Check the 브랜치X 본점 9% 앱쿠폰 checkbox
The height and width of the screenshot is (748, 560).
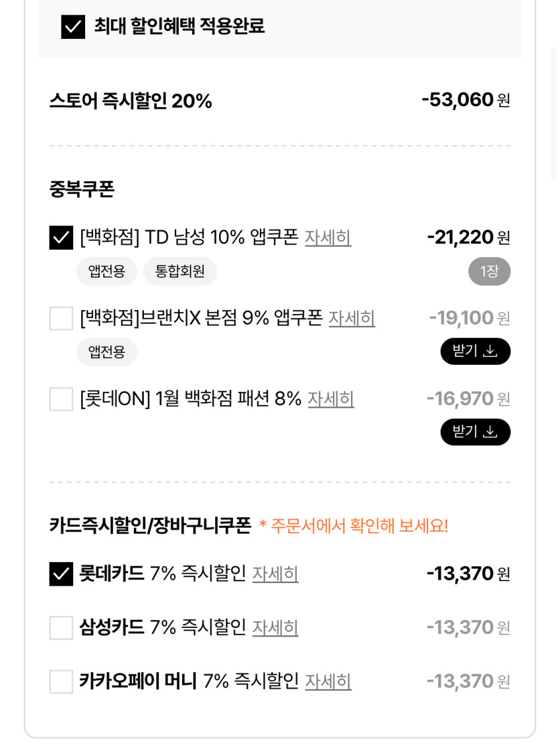coord(61,319)
